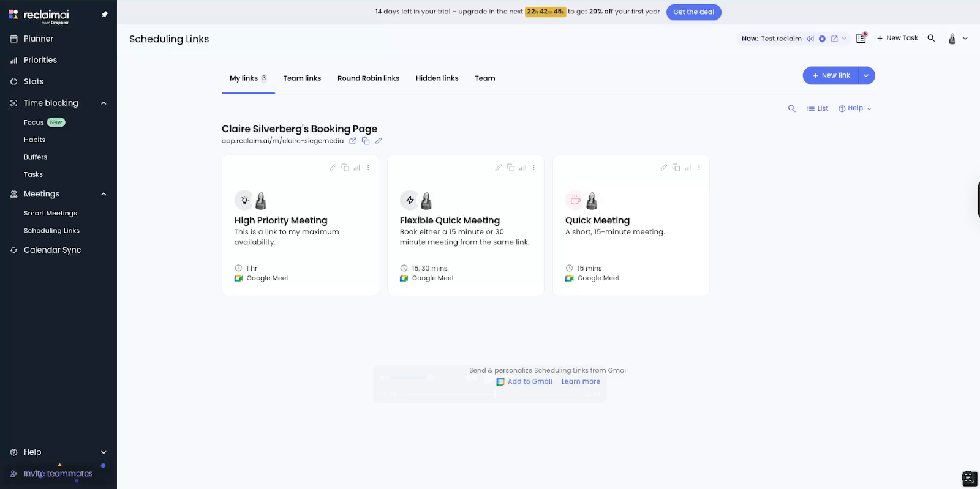Collapse the Time blocking section

(104, 103)
